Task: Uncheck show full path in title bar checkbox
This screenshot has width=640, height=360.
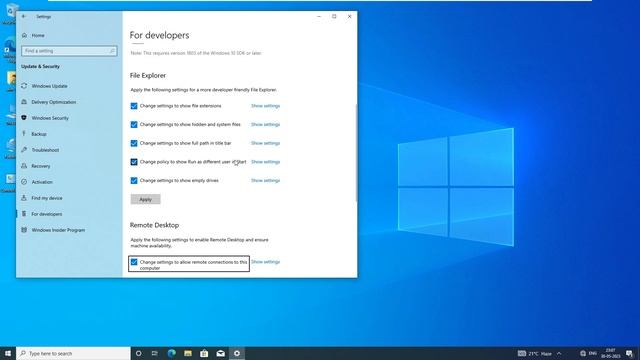Action: (134, 143)
